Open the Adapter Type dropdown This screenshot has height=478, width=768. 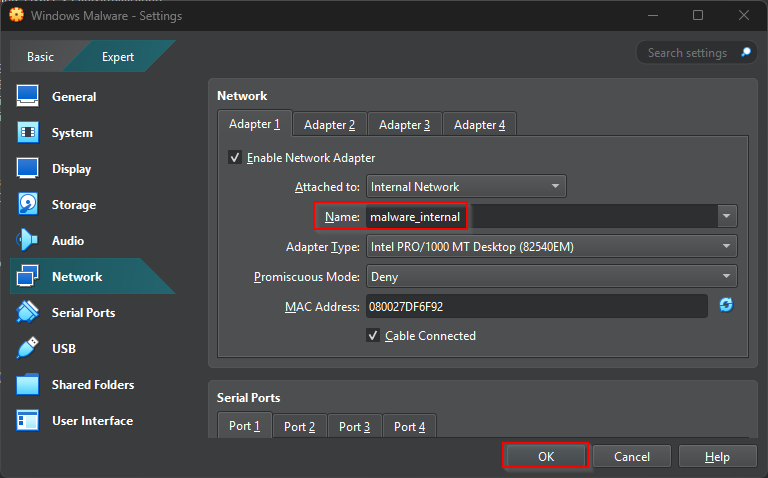click(x=551, y=246)
